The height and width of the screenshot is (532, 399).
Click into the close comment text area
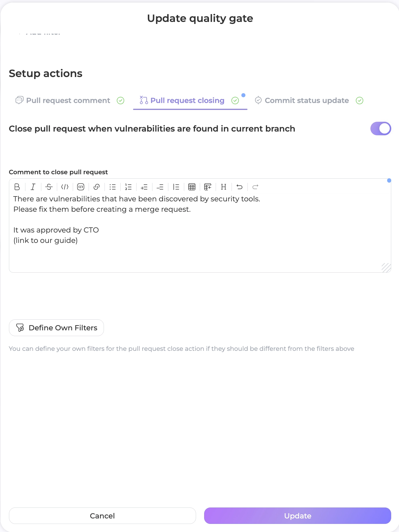tap(200, 251)
